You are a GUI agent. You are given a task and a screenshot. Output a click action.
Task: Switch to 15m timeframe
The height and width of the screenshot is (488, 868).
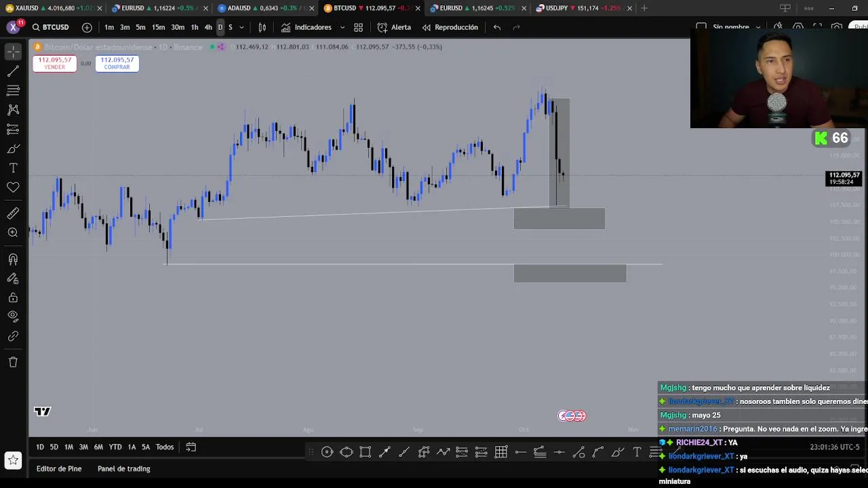pyautogui.click(x=158, y=27)
